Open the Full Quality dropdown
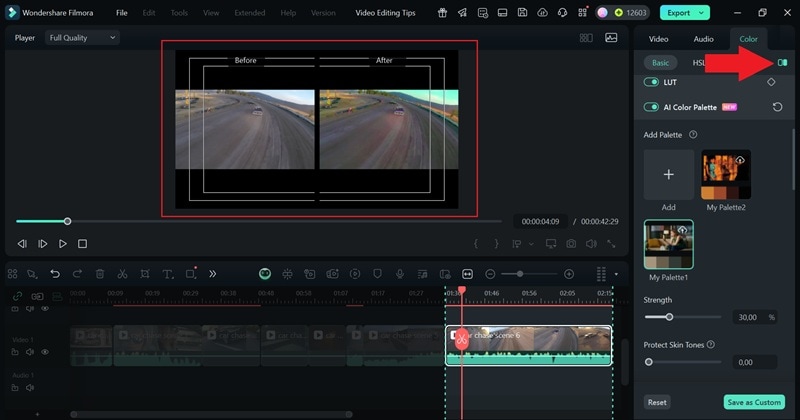 [x=84, y=37]
